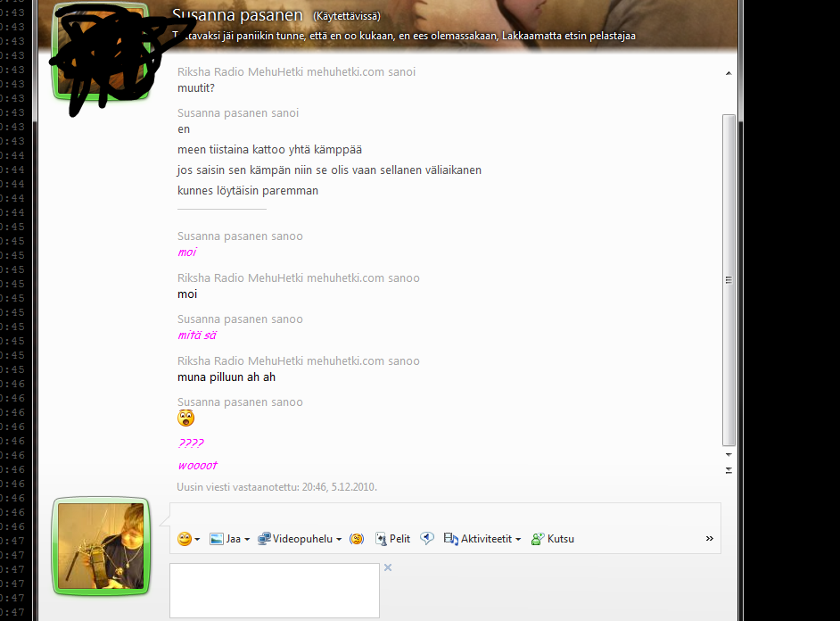The width and height of the screenshot is (840, 621).
Task: Click the pink '????' message
Action: pyautogui.click(x=191, y=443)
